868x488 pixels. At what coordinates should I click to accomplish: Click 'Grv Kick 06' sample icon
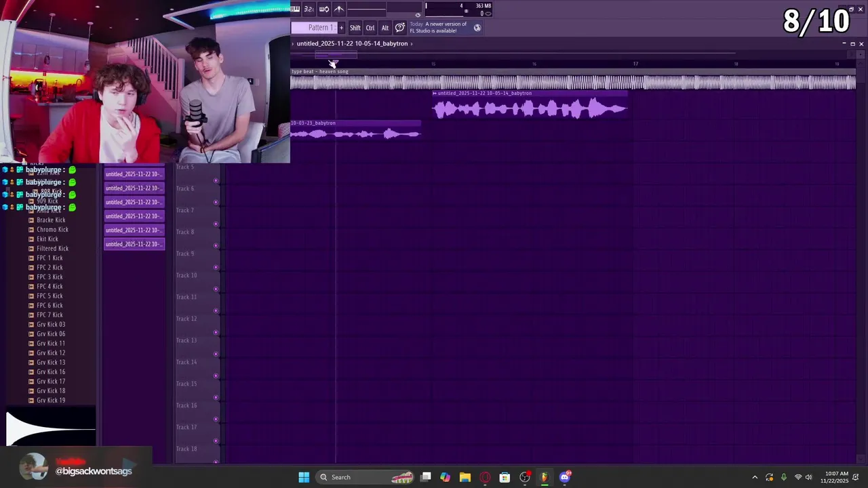(31, 334)
